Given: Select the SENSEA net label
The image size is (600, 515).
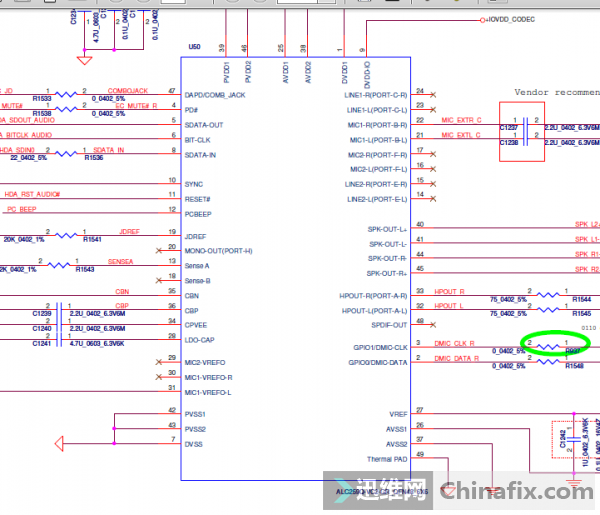Looking at the screenshot, I should pyautogui.click(x=121, y=262).
